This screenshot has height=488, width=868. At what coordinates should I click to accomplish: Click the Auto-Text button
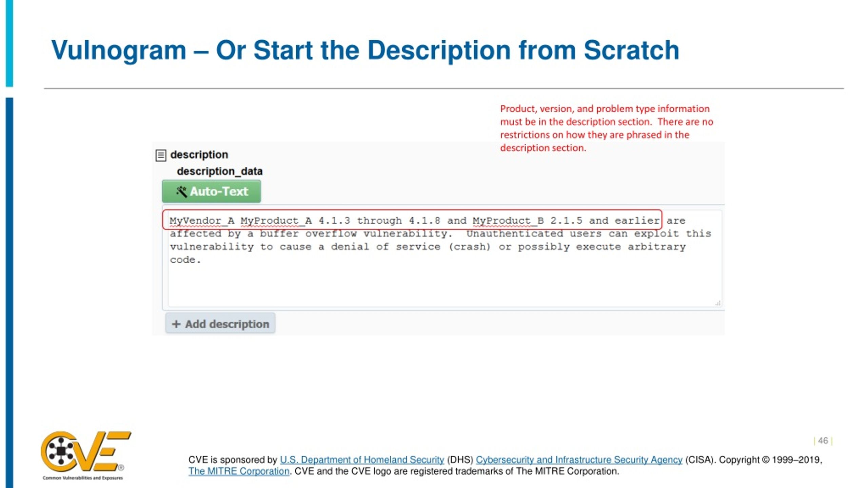(212, 191)
